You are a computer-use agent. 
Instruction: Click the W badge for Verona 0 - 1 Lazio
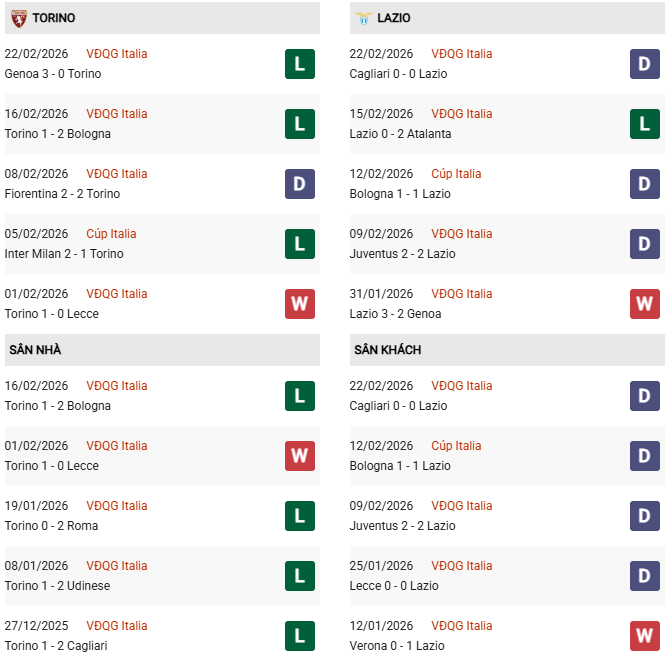tap(645, 636)
